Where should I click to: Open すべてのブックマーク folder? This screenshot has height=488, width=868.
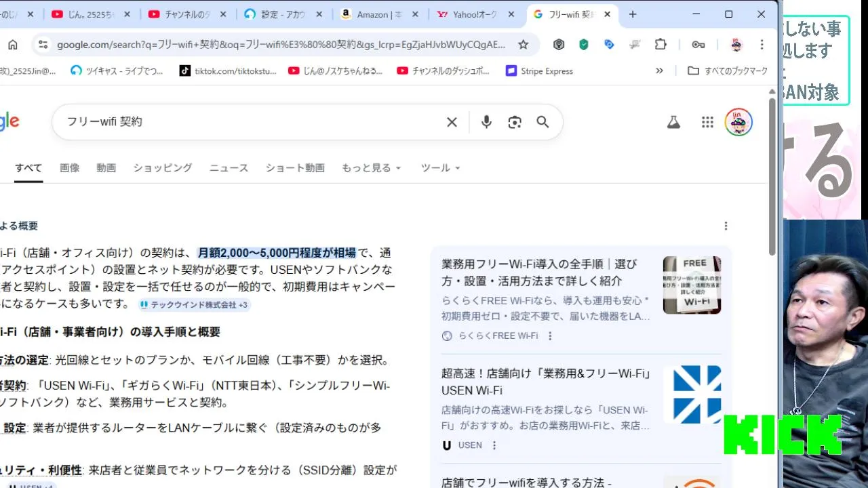728,70
